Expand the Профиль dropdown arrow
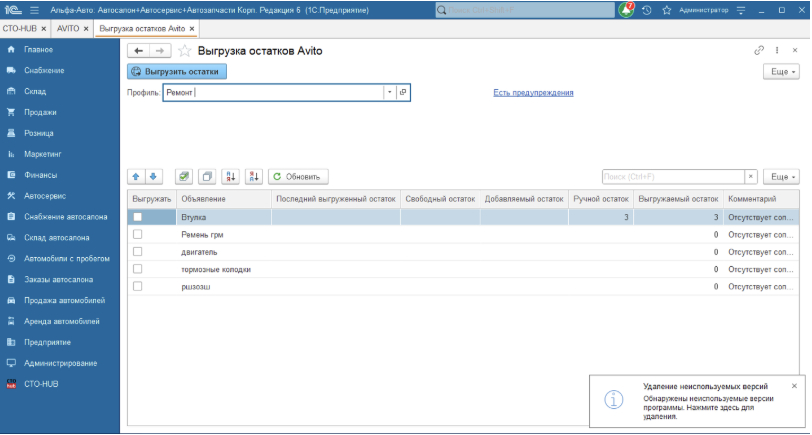Viewport: 812px width, 435px height. point(389,92)
